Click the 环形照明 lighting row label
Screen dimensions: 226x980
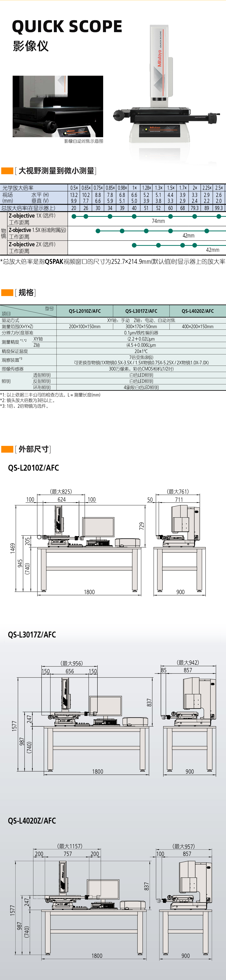click(x=42, y=387)
